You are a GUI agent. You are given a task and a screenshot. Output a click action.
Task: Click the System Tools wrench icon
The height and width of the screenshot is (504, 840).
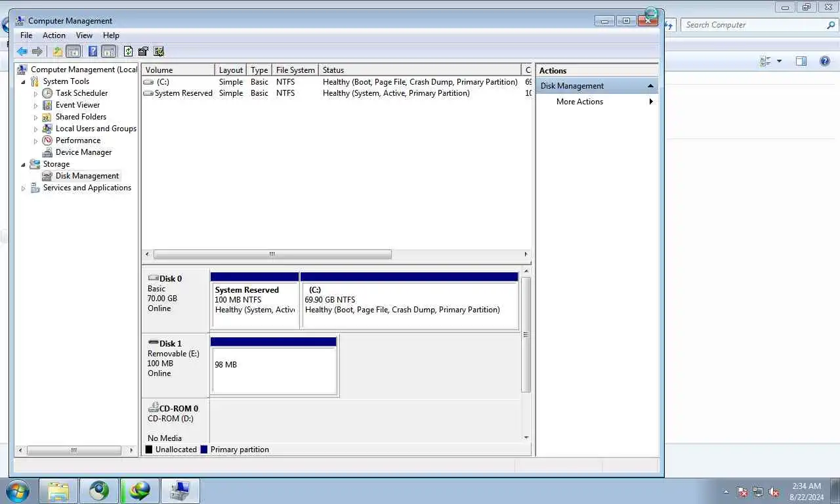tap(35, 81)
